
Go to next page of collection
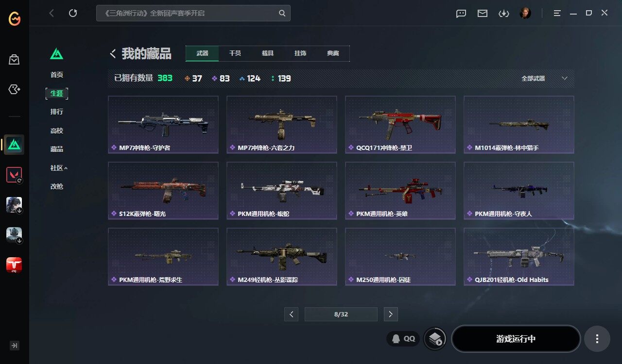click(x=391, y=314)
